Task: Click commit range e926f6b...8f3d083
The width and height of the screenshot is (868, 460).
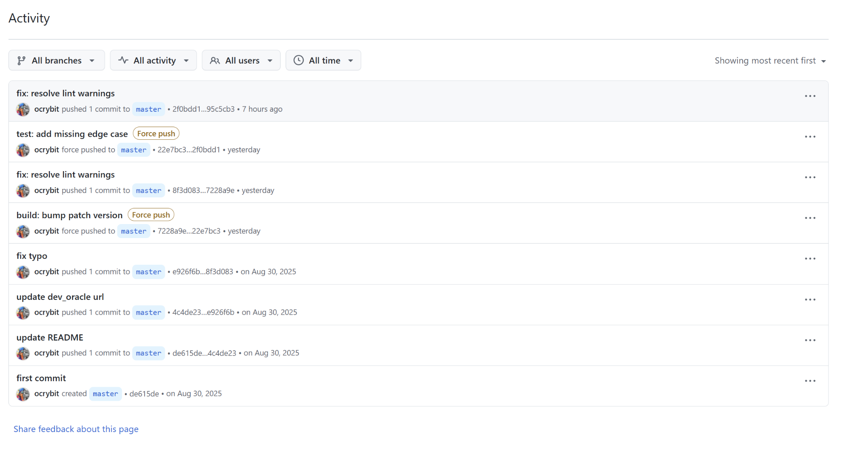Action: coord(203,272)
